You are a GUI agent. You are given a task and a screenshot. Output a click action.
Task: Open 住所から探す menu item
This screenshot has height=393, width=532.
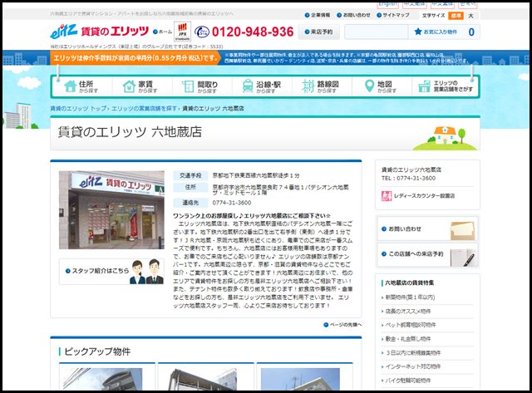(x=81, y=86)
